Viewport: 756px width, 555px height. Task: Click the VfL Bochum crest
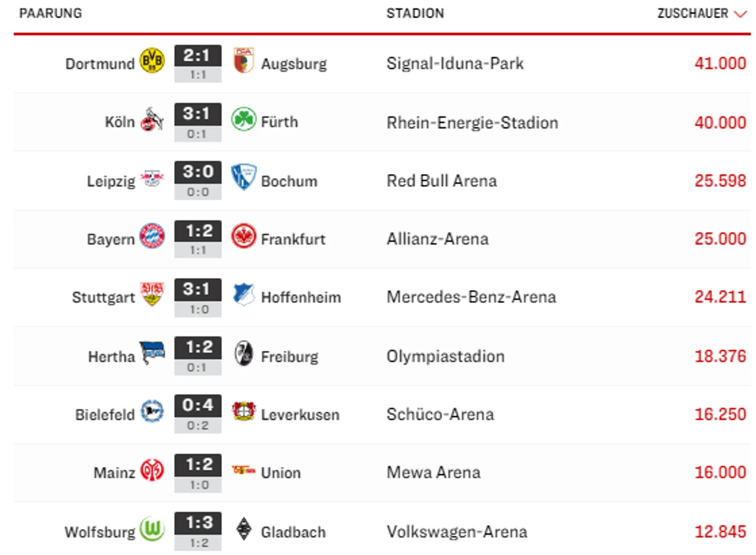(x=243, y=177)
